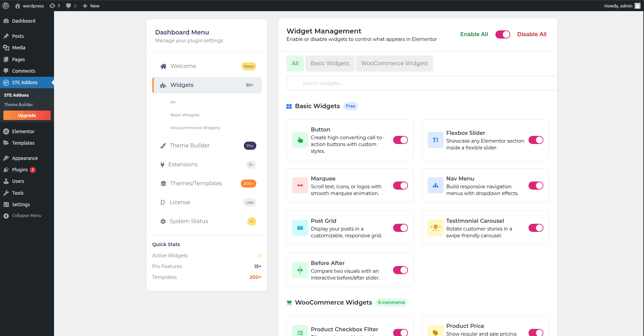
Task: Expand the Theme Builder Pro section
Action: [x=189, y=145]
